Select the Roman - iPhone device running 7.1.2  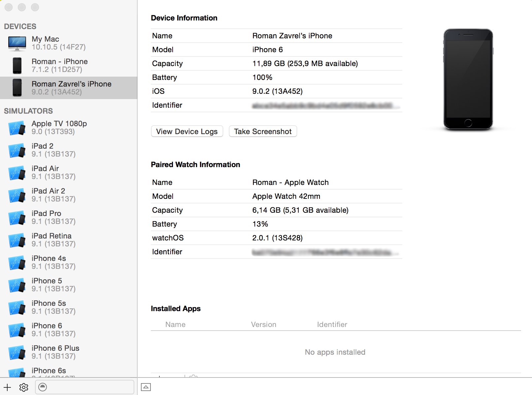[69, 65]
